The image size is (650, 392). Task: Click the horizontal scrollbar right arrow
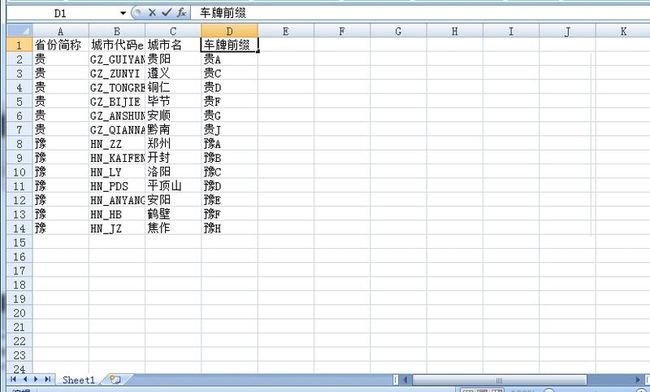637,380
